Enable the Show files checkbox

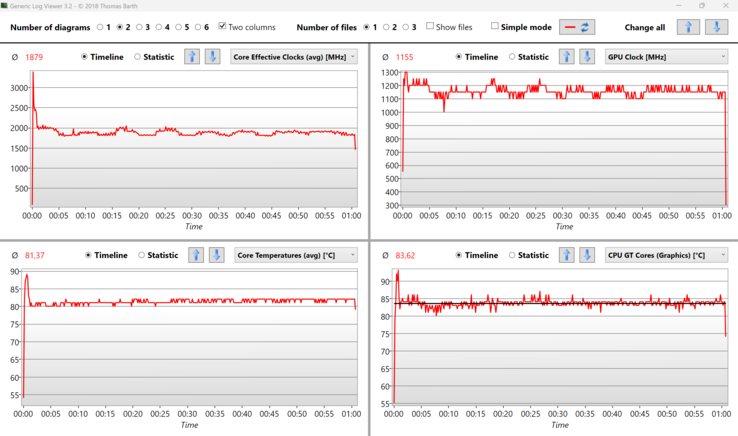(430, 27)
